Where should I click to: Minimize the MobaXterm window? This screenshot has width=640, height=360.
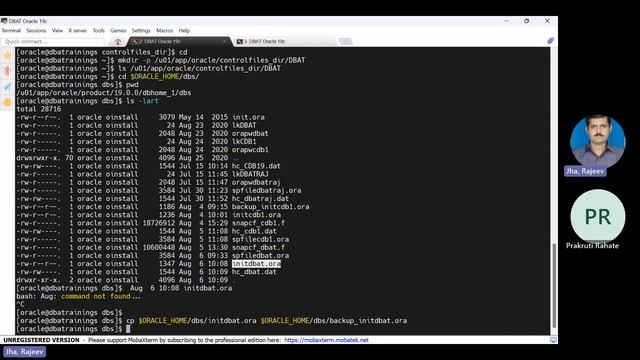(x=507, y=21)
